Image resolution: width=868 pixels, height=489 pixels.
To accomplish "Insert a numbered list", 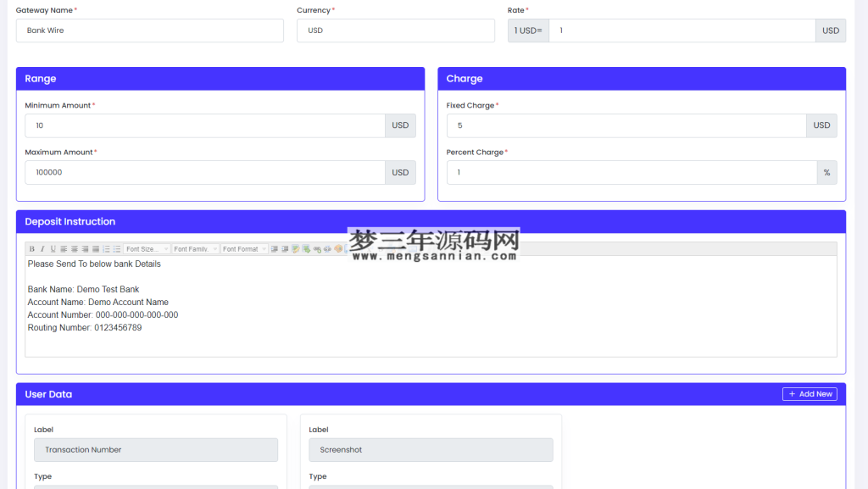I will click(x=105, y=248).
